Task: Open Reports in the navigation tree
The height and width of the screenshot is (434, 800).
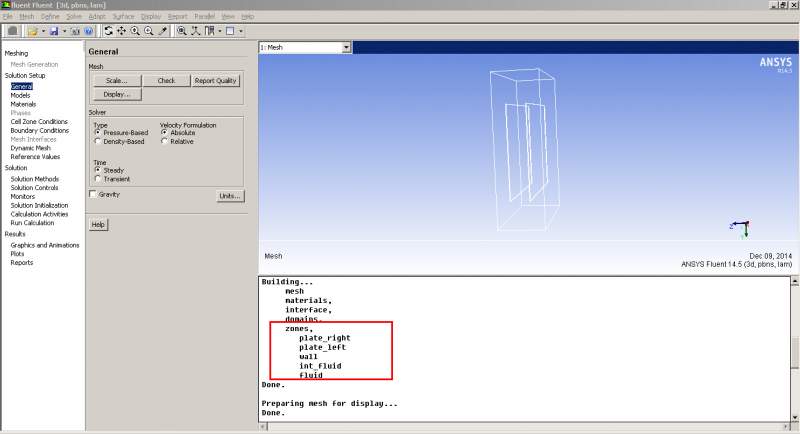Action: [22, 263]
